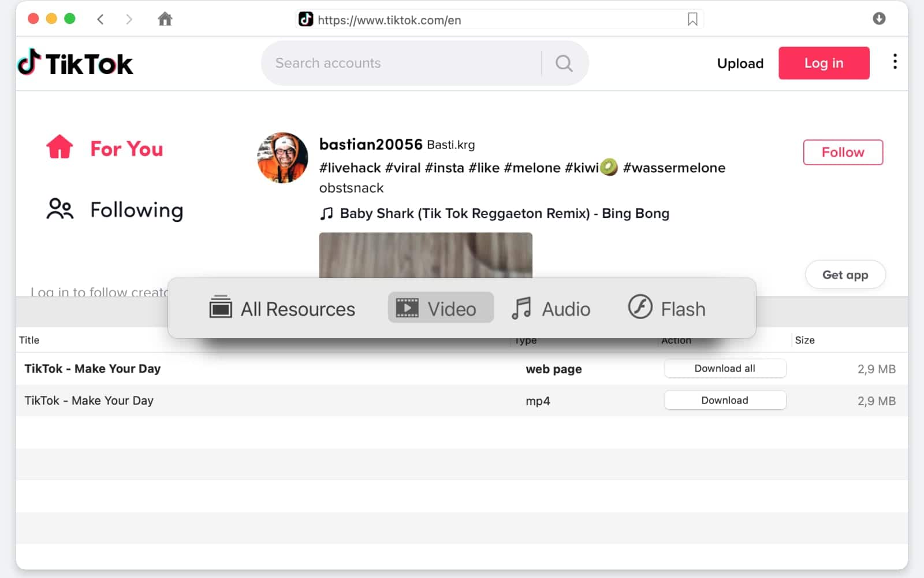Go forward with the forward arrow
Screen dimensions: 924x578
129,19
